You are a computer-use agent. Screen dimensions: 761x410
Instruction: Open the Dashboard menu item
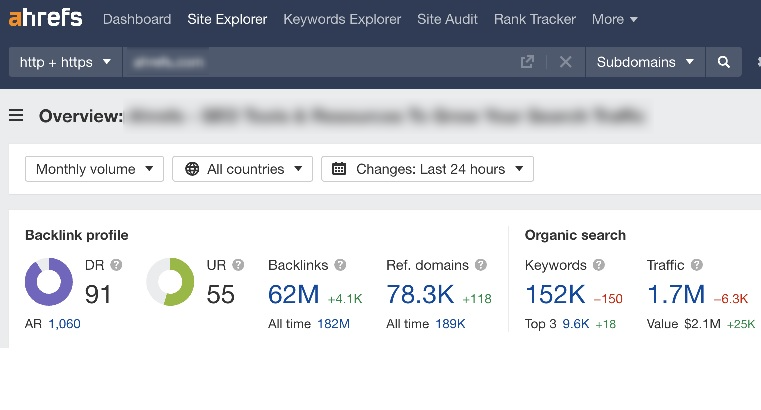coord(137,19)
